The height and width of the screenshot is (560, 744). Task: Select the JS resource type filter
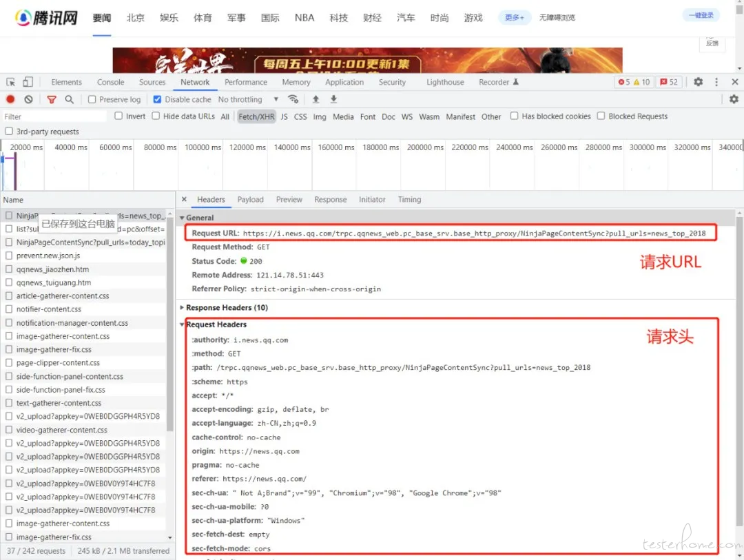point(284,116)
